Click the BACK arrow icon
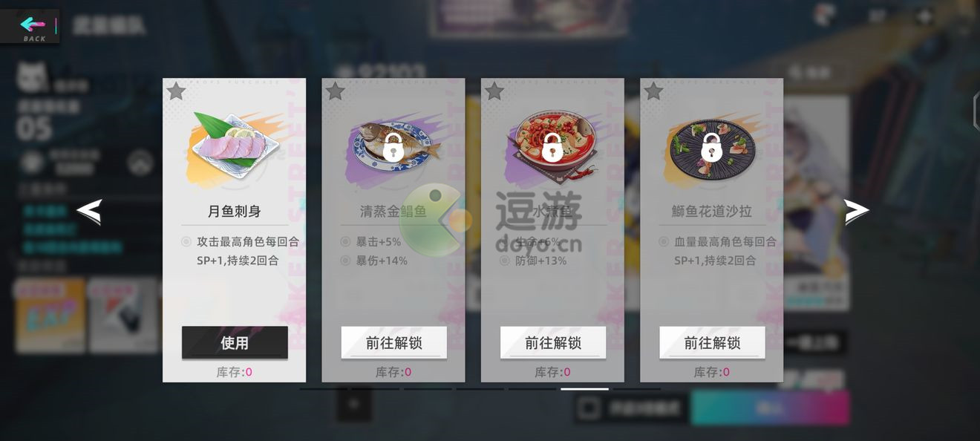Viewport: 980px width, 441px height. click(33, 24)
